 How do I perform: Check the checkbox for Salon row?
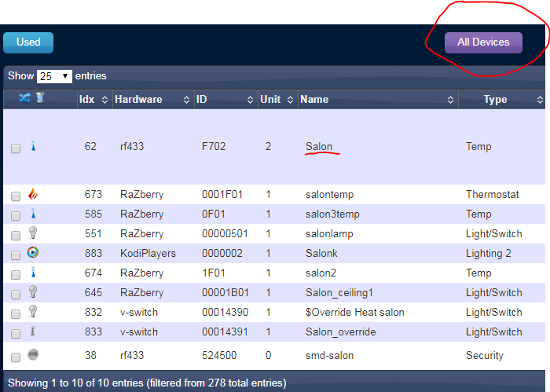pyautogui.click(x=16, y=148)
